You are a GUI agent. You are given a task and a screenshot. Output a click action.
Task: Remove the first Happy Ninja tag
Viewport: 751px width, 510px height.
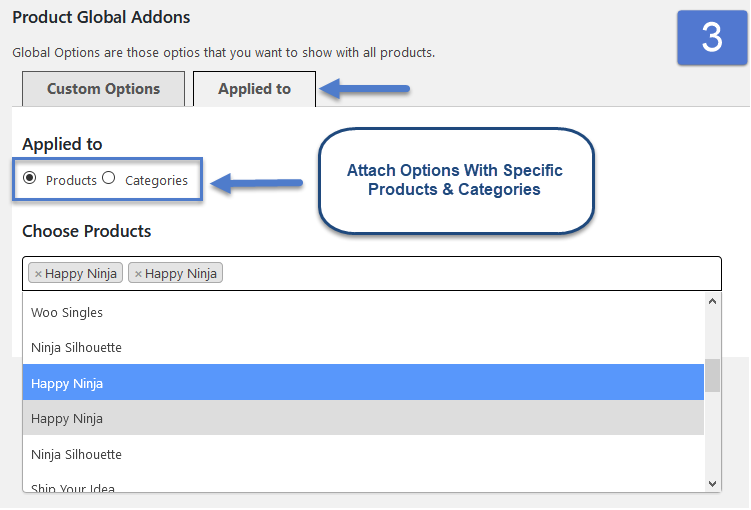pyautogui.click(x=38, y=274)
